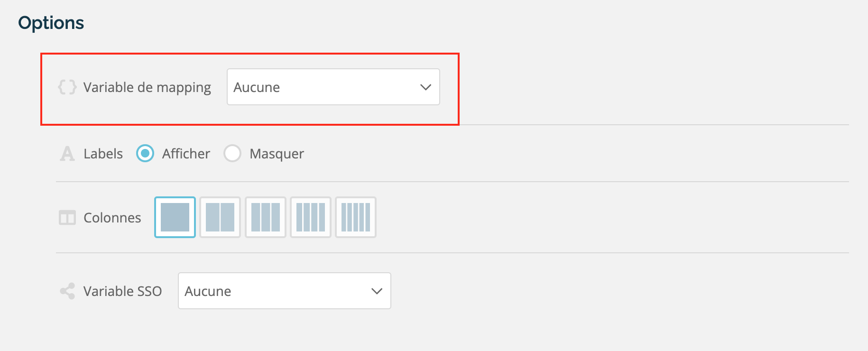Click the chevron in Variable de mapping select

tap(425, 87)
